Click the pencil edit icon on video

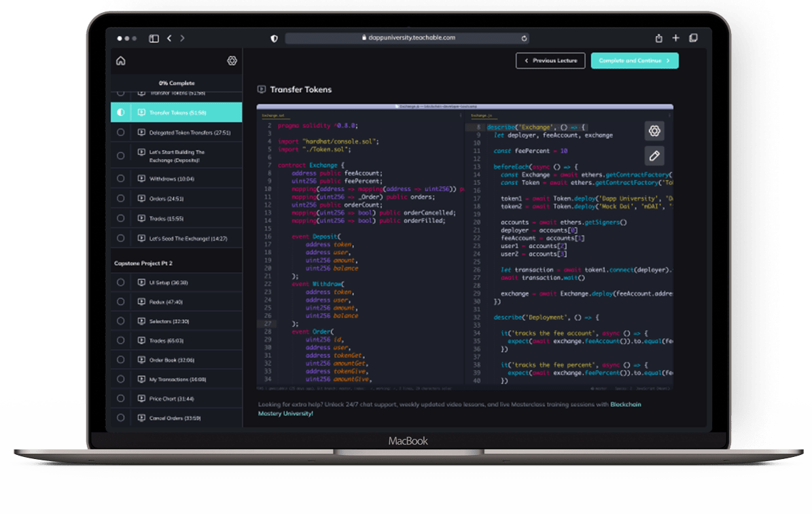(x=654, y=155)
